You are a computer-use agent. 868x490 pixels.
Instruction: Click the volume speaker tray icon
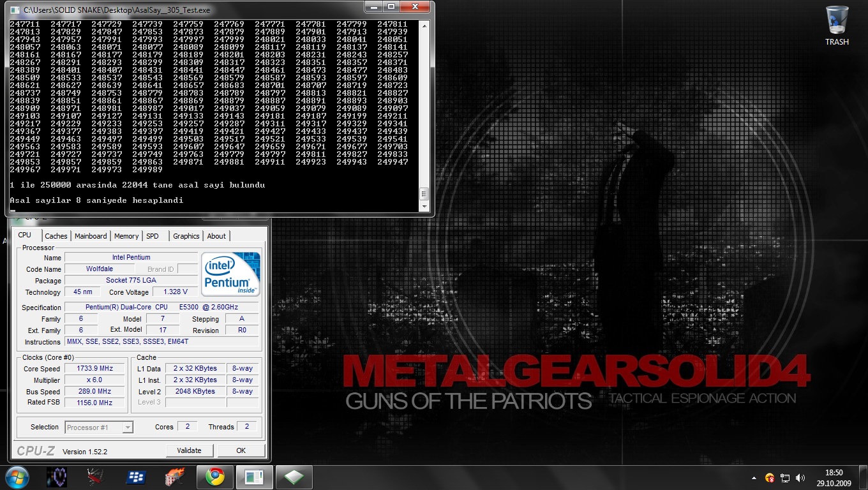[800, 477]
